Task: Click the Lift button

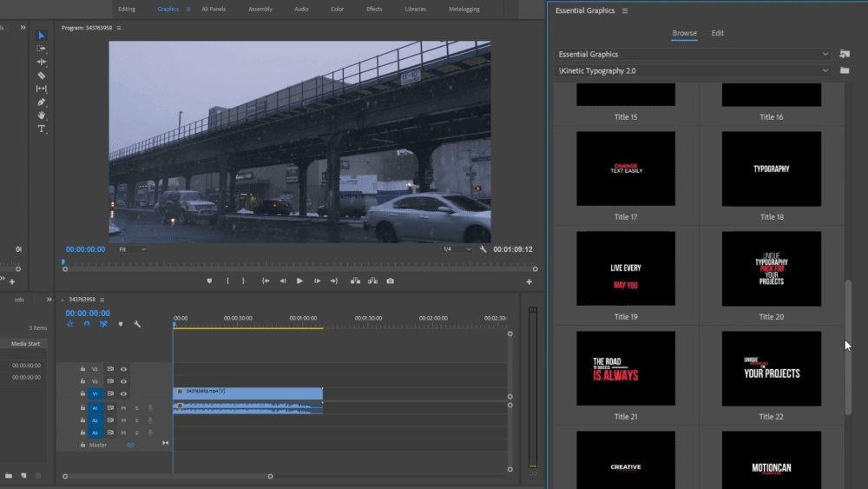Action: [355, 281]
